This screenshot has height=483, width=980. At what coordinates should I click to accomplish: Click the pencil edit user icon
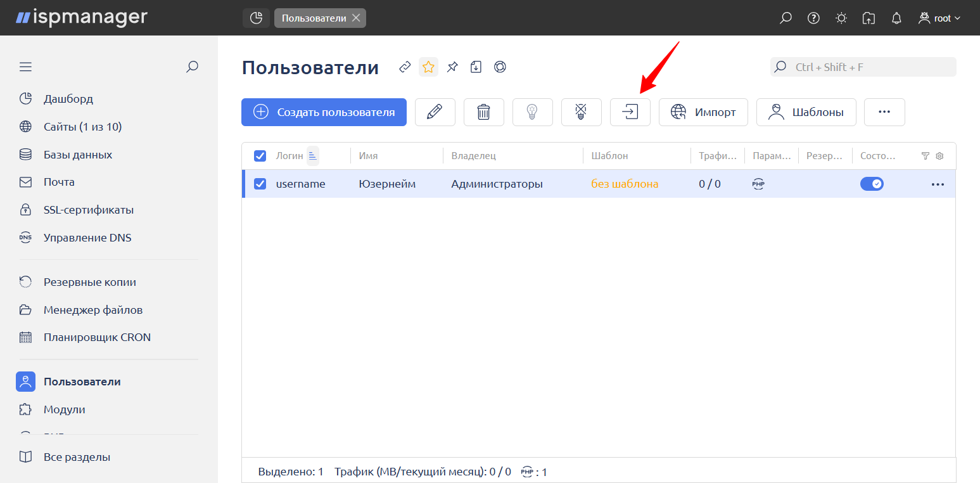pyautogui.click(x=435, y=112)
